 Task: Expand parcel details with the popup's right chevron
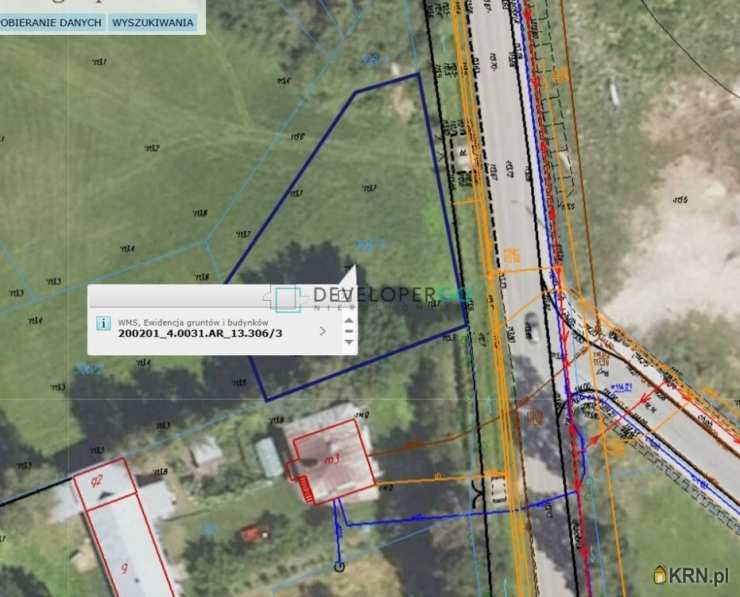click(322, 331)
